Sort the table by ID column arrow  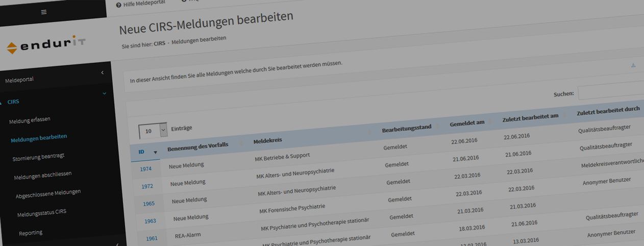pyautogui.click(x=155, y=152)
